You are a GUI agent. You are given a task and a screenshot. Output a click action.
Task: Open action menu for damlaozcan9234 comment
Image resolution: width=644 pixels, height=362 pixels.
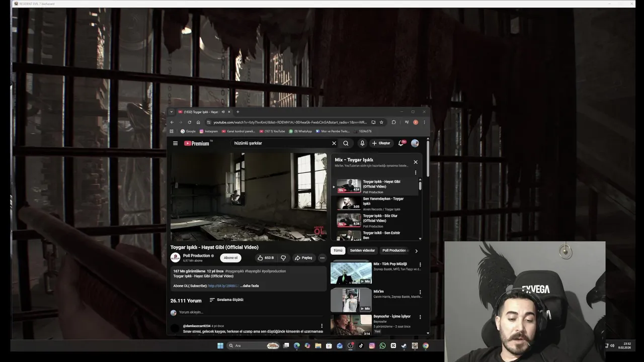[x=322, y=326]
